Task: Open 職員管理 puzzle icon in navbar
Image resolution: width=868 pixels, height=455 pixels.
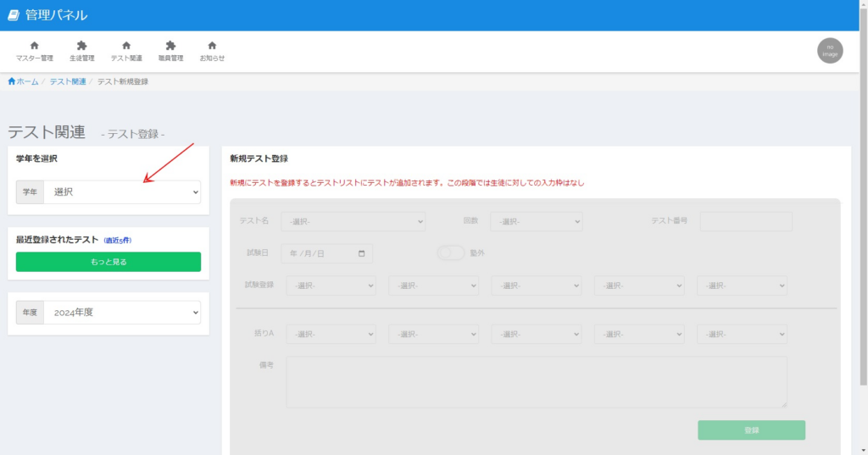Action: point(170,46)
